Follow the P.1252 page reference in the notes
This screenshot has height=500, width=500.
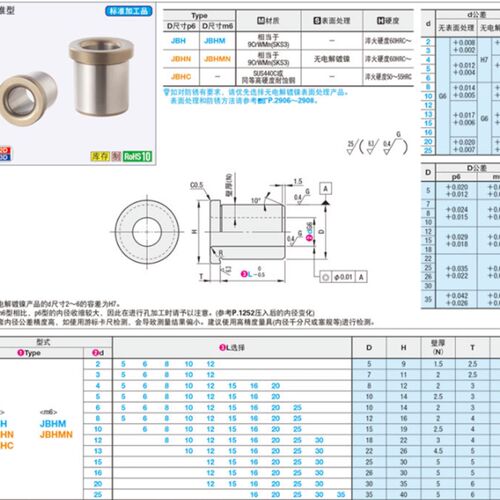tap(243, 313)
